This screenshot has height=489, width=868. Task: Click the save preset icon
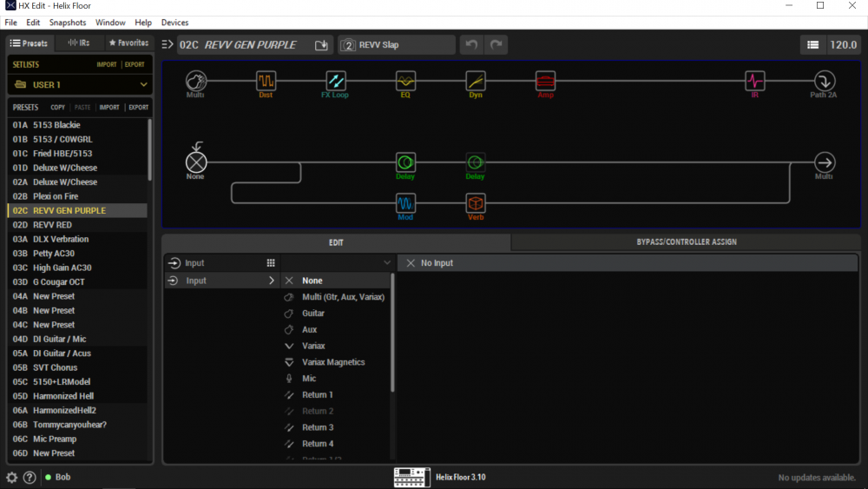click(321, 45)
